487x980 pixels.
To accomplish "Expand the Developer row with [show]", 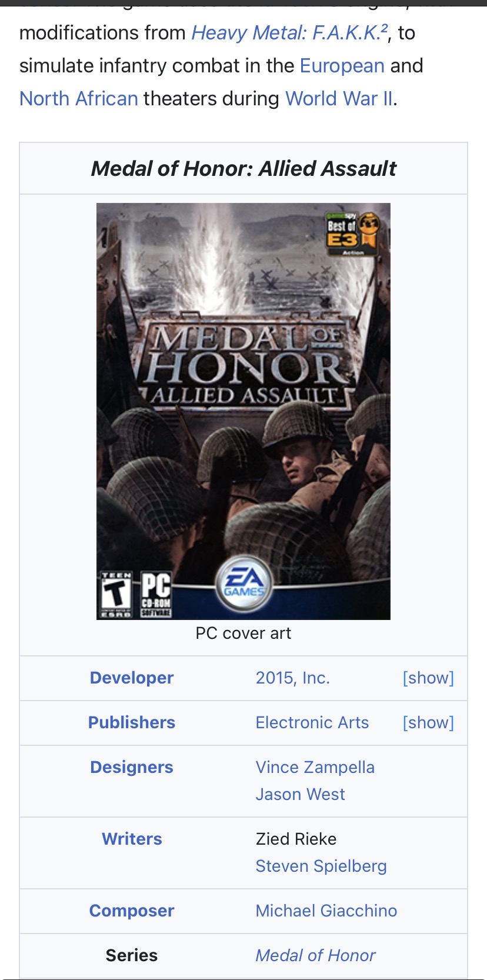I will coord(428,678).
